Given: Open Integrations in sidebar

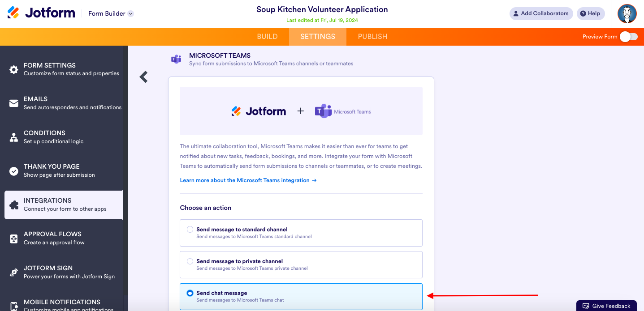Looking at the screenshot, I should tap(64, 205).
